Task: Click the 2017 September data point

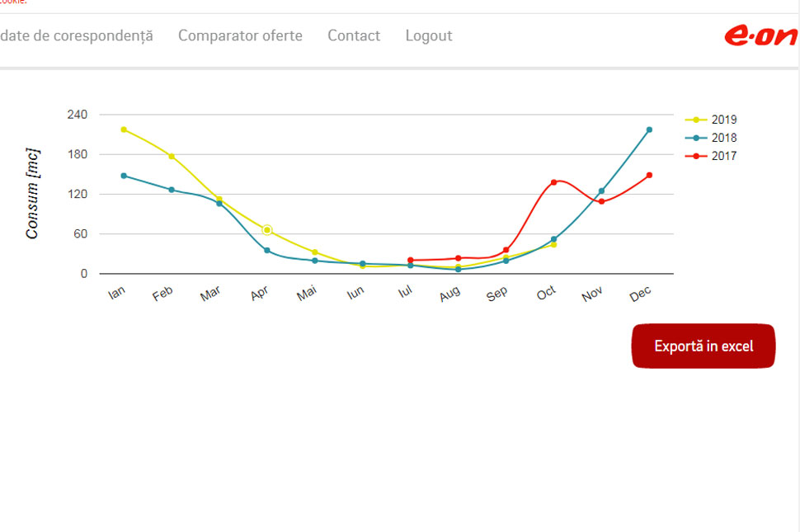Action: point(506,250)
